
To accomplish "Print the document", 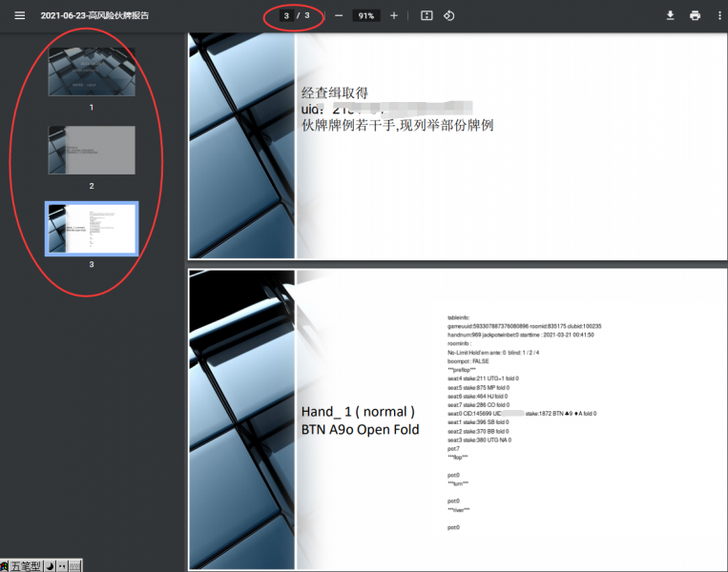I will pos(695,15).
